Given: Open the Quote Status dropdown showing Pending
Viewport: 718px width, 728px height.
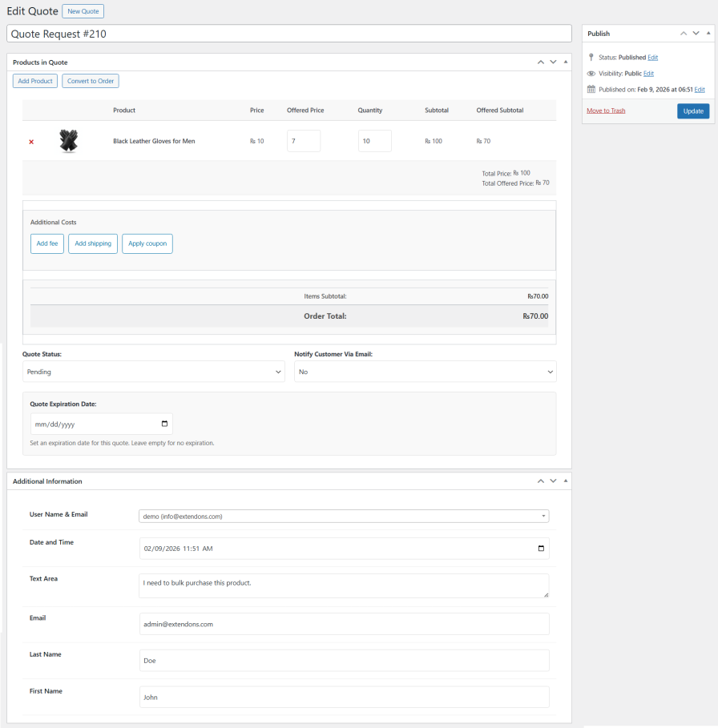Looking at the screenshot, I should pos(153,372).
